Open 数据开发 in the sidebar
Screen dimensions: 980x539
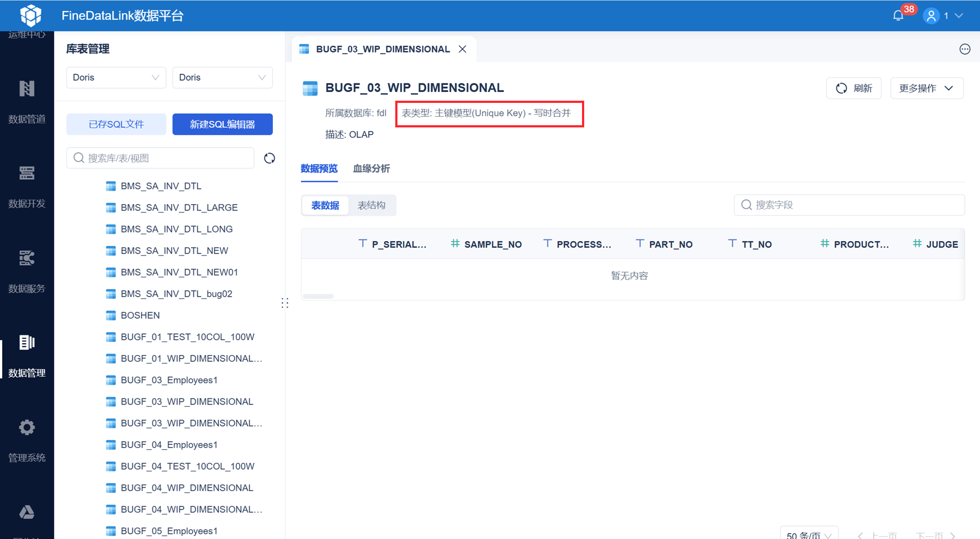point(27,187)
